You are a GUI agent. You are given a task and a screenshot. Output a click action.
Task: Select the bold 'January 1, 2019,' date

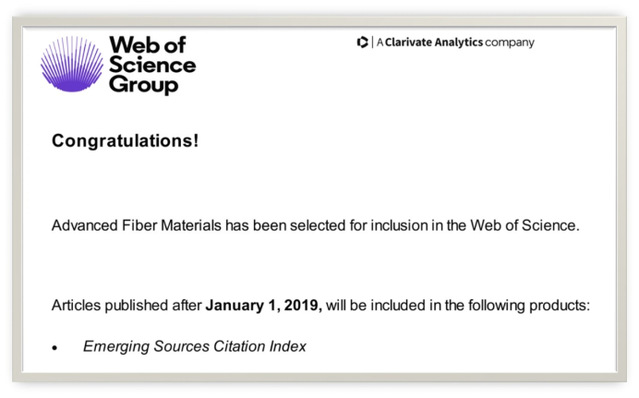pyautogui.click(x=264, y=305)
